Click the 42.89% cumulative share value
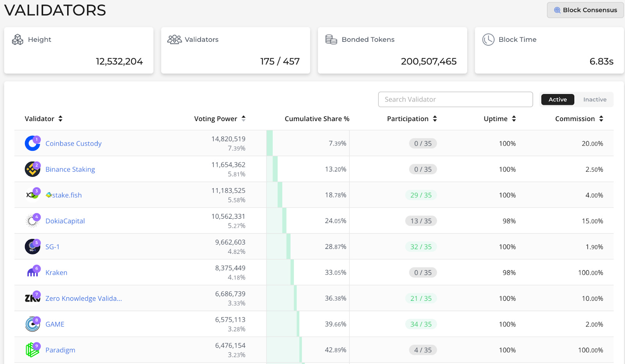 click(336, 350)
